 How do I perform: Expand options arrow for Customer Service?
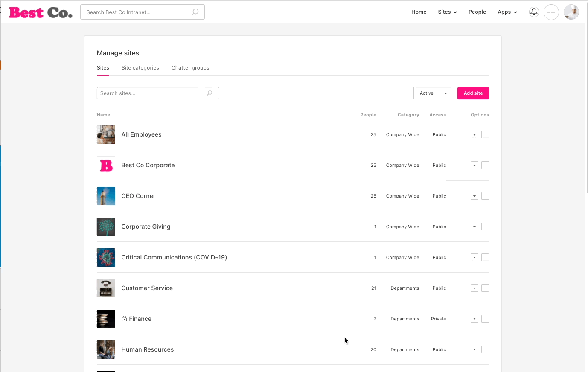tap(474, 288)
